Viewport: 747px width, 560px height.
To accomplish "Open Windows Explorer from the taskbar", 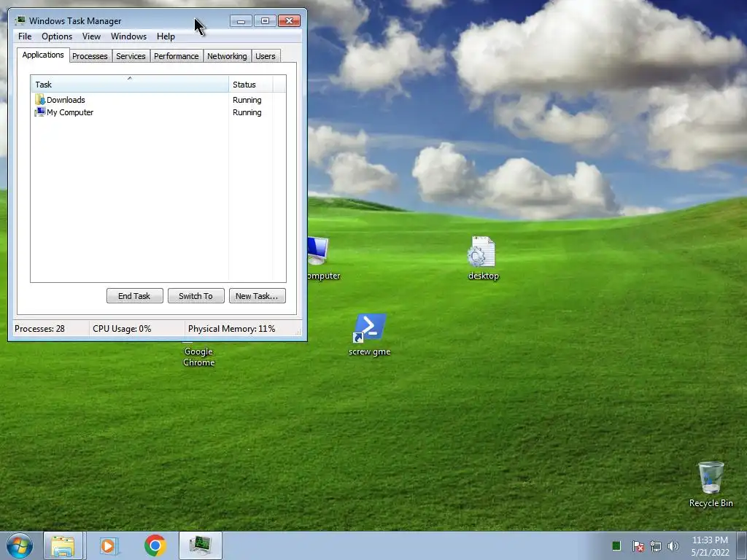I will 63,545.
